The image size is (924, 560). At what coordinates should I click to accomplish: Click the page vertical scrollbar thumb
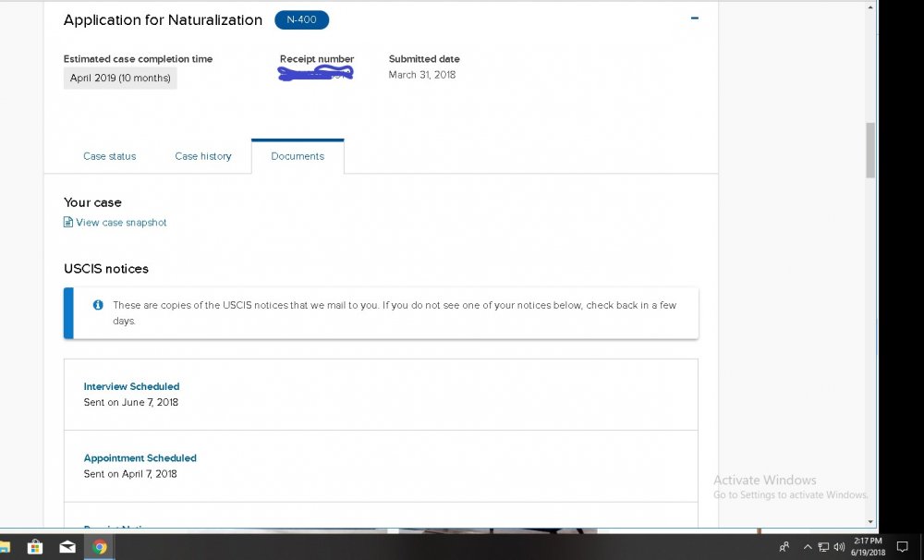tap(870, 150)
